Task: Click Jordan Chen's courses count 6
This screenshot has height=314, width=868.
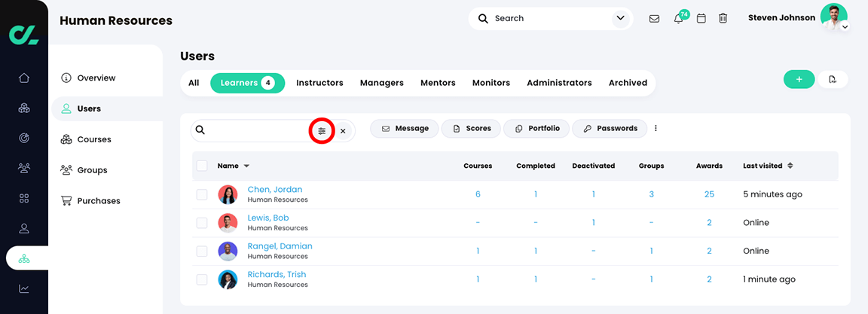Action: (x=478, y=194)
